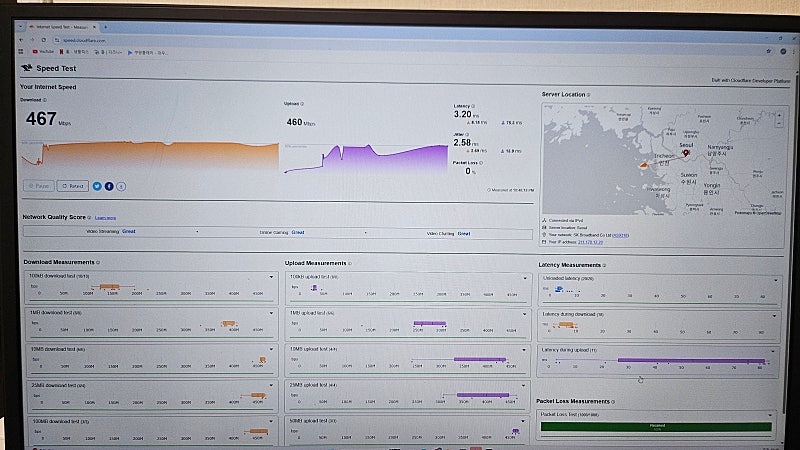Open the YouTube bookmark
Image resolution: width=800 pixels, height=450 pixels.
[x=43, y=52]
